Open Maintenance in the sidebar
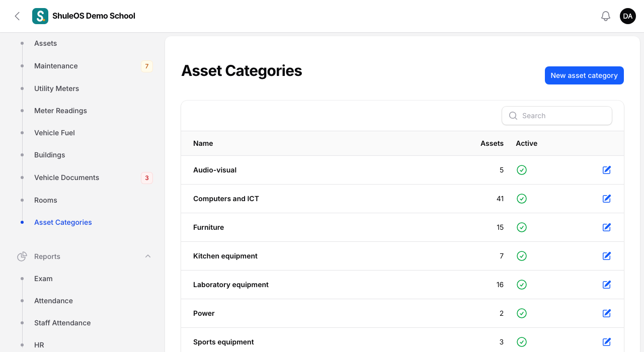 coord(56,66)
